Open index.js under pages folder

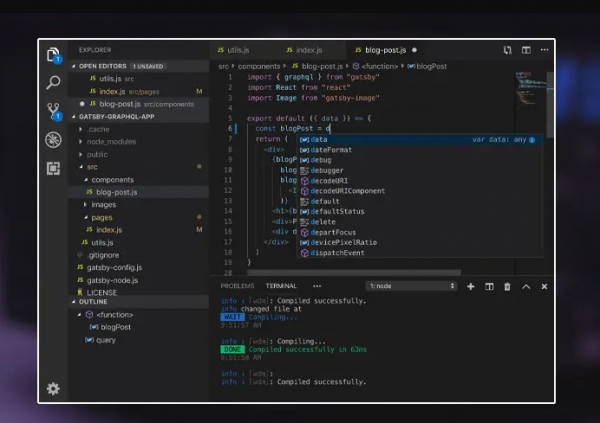[x=139, y=230]
